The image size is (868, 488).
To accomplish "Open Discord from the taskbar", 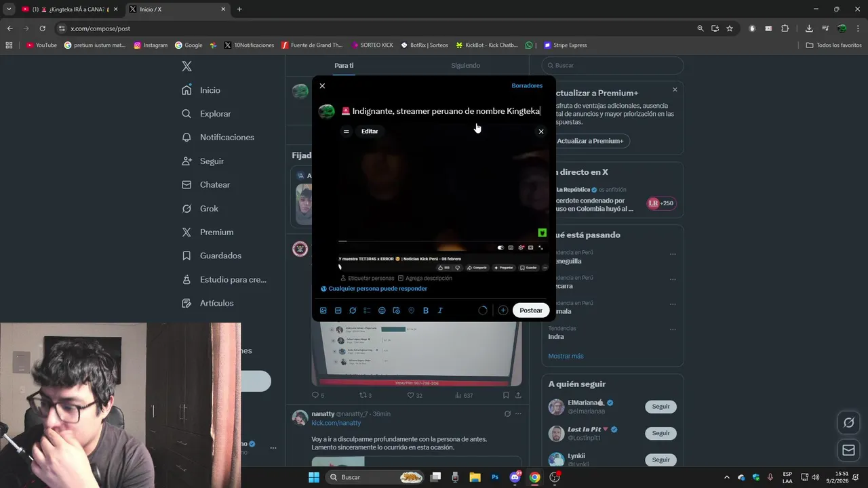I will tap(515, 477).
